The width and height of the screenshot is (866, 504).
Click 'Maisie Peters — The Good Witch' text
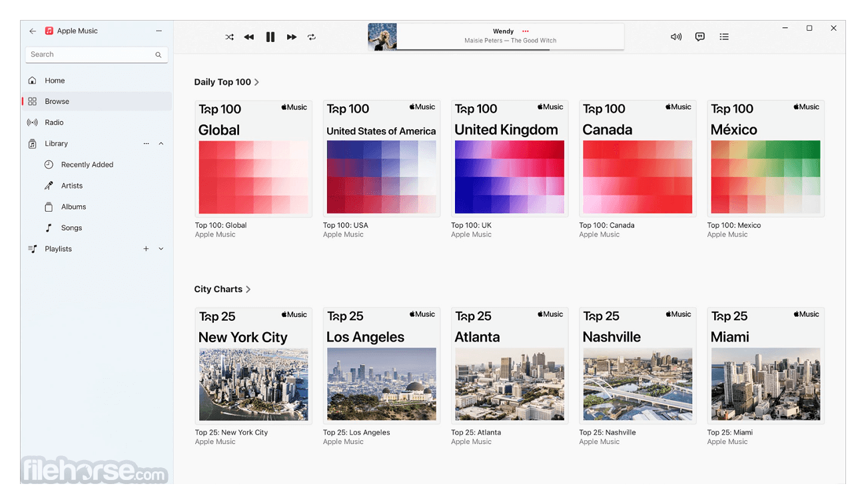tap(510, 41)
